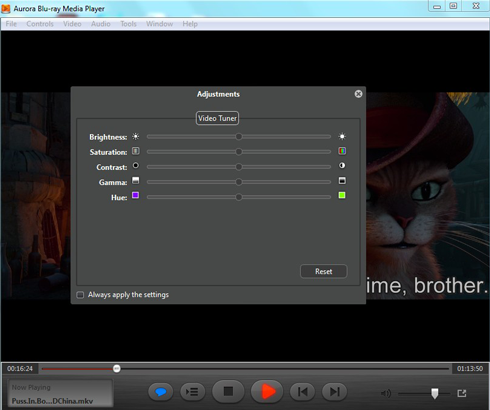Click the high gamma icon

pos(342,181)
